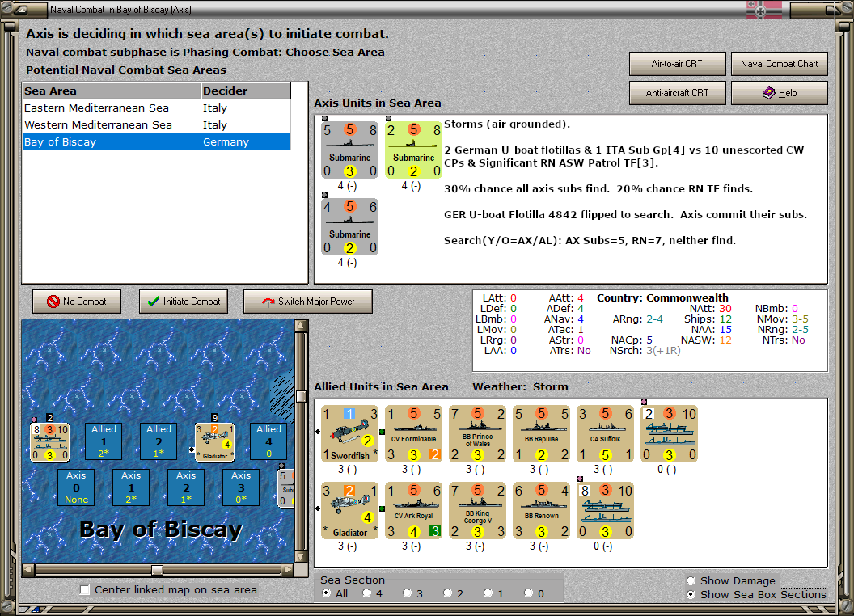Click the map vertical scrollbar thumb

pos(301,396)
